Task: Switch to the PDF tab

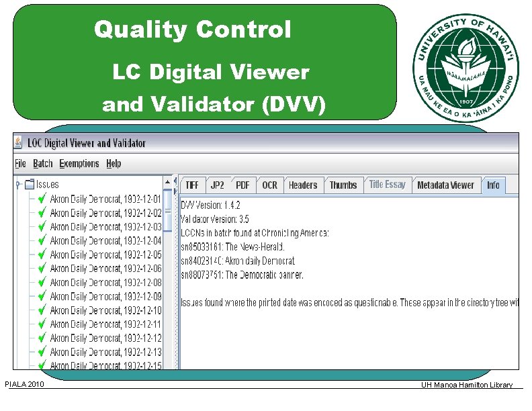Action: pos(242,185)
